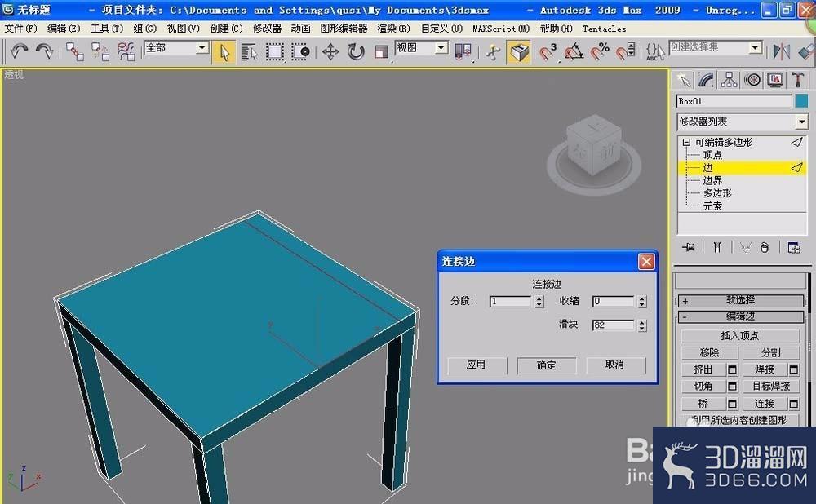816x504 pixels.
Task: Open the 创建(C) menu
Action: pyautogui.click(x=226, y=29)
